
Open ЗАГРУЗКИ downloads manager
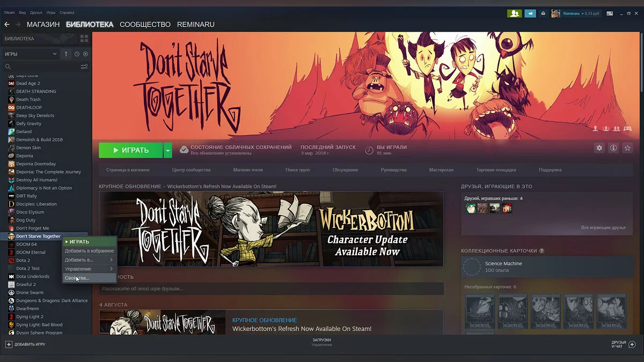[321, 340]
